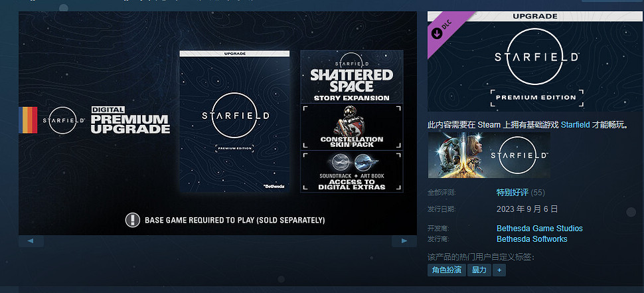Click the Starfield circular logo beside the color stripes
Viewport: 644px width, 293px height.
[64, 120]
